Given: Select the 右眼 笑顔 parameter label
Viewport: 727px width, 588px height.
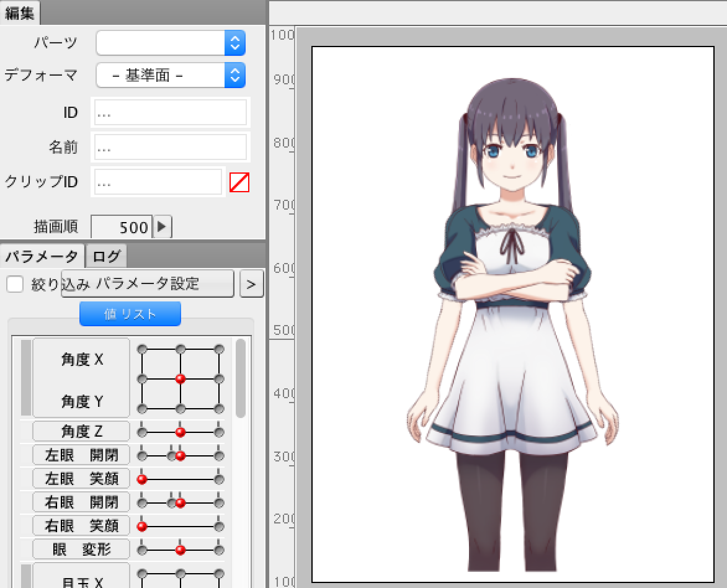Looking at the screenshot, I should tap(81, 526).
